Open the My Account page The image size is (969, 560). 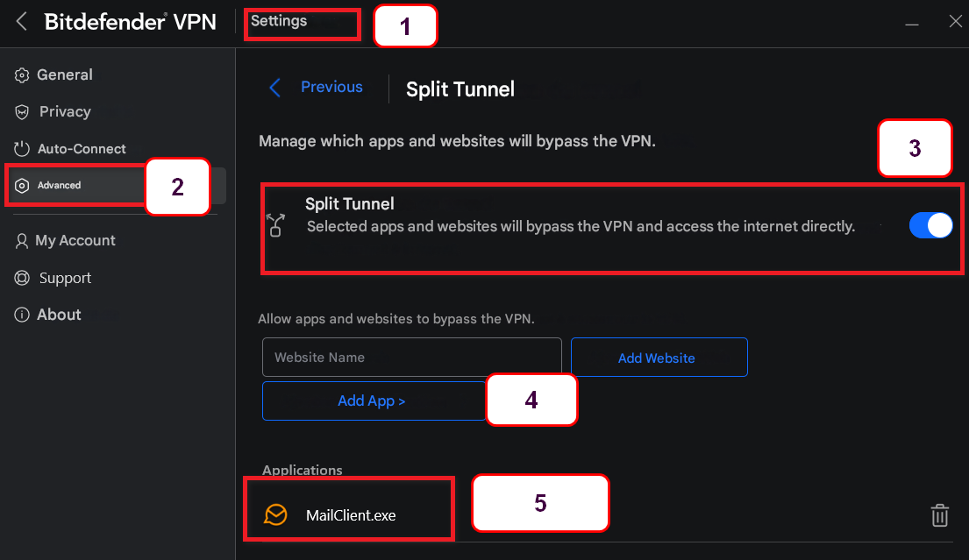75,241
